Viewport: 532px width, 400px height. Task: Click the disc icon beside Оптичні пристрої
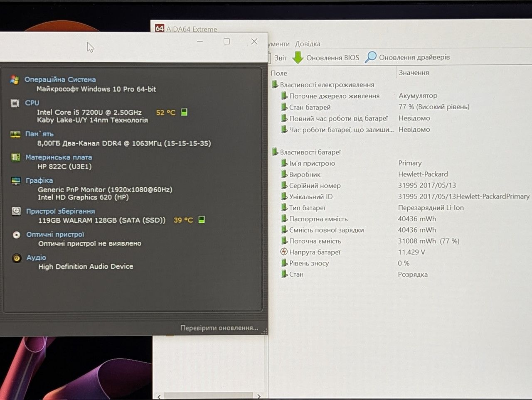(17, 235)
